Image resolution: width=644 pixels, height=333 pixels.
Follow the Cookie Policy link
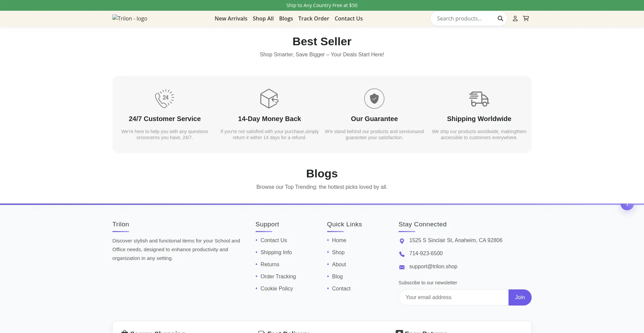pos(276,288)
